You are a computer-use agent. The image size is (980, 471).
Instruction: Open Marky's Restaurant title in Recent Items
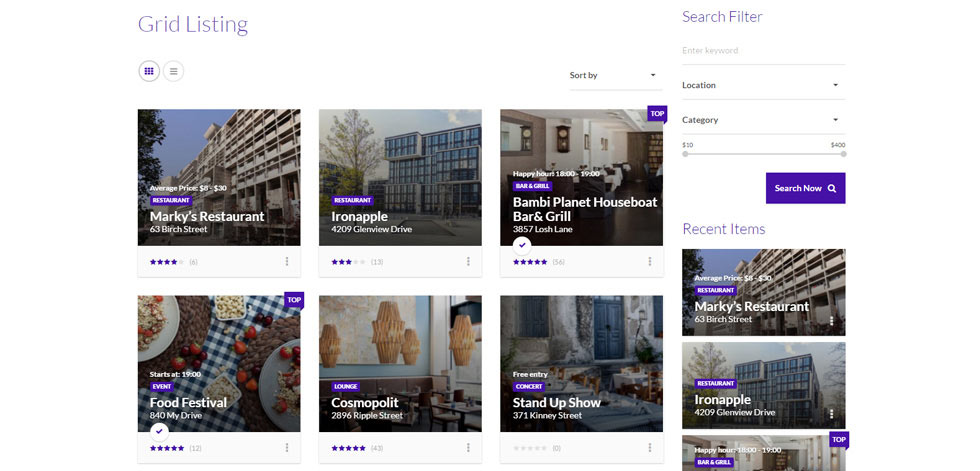752,307
